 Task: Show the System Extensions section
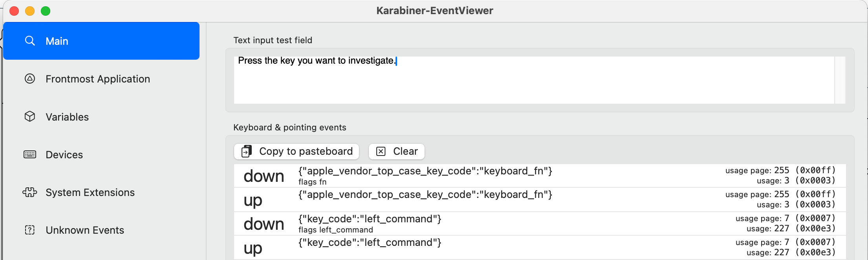click(90, 192)
